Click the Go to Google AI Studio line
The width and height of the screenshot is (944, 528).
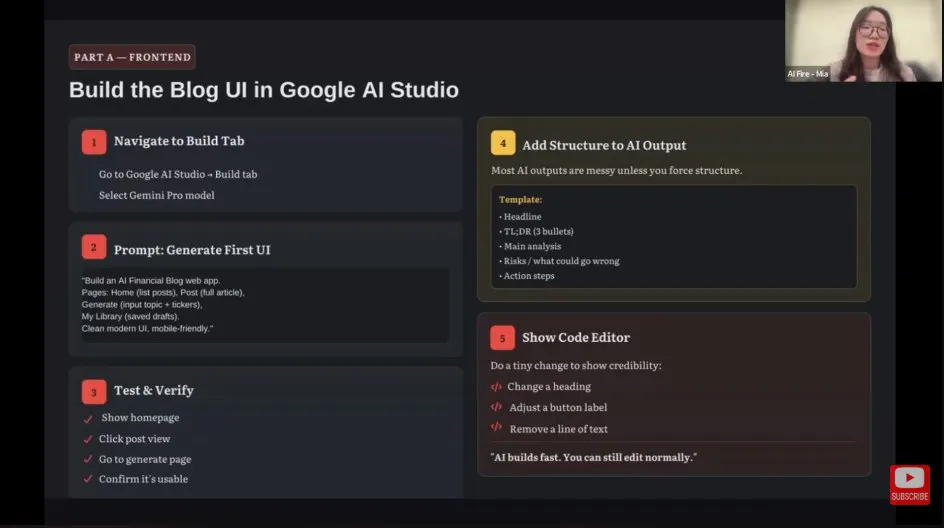(x=178, y=174)
